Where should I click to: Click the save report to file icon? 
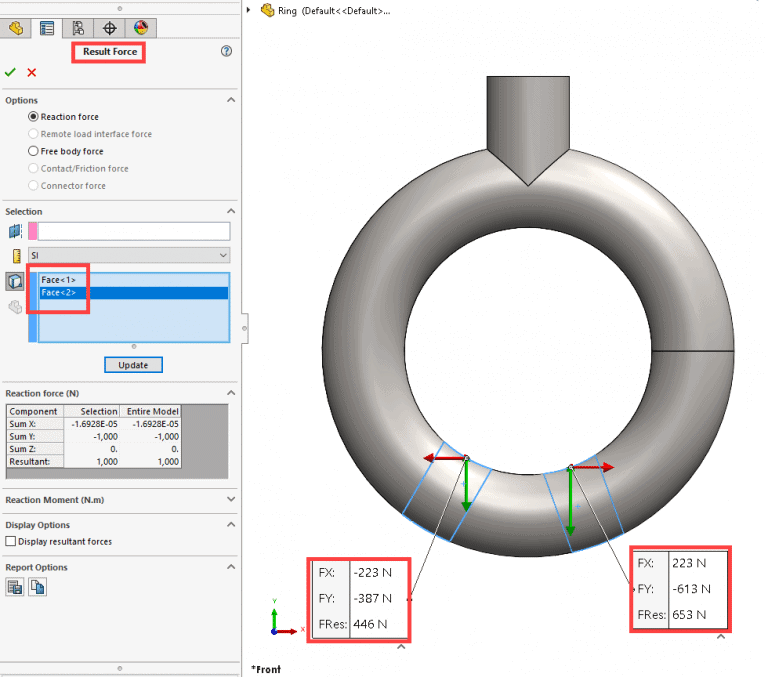coord(15,588)
